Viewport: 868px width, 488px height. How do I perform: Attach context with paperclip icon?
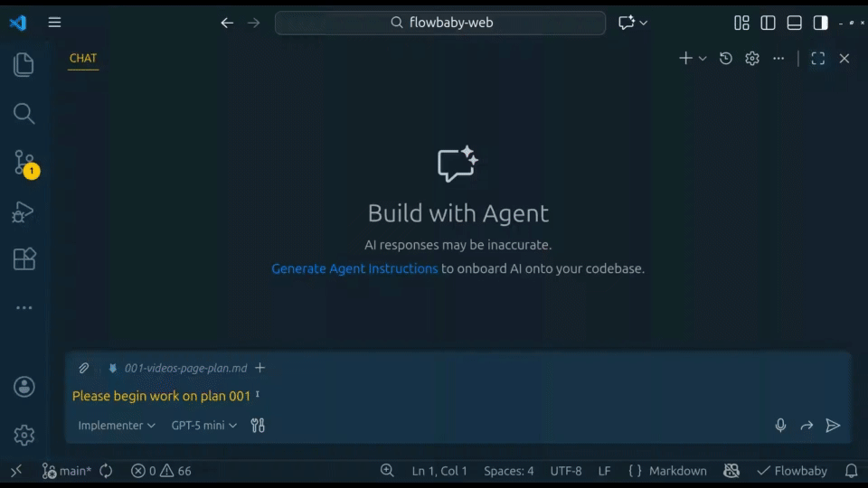click(83, 368)
